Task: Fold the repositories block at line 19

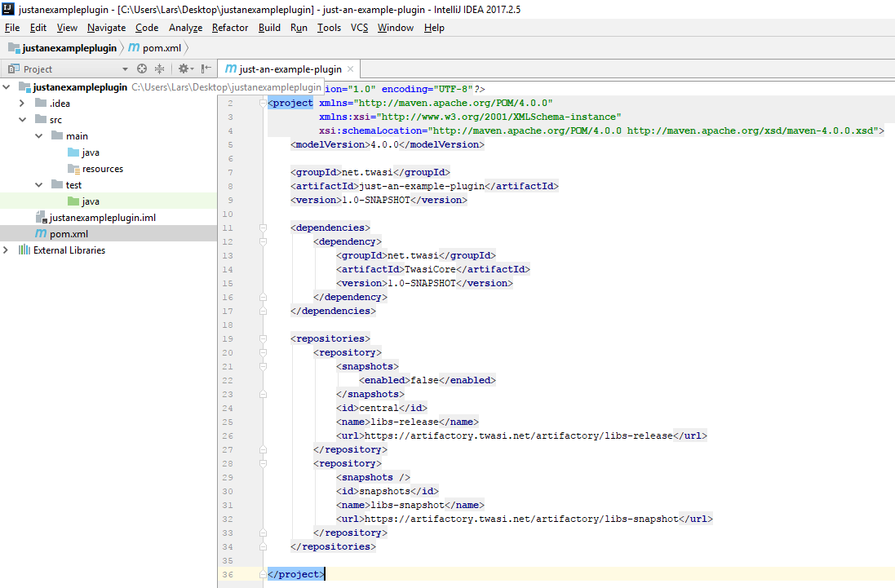Action: tap(264, 338)
